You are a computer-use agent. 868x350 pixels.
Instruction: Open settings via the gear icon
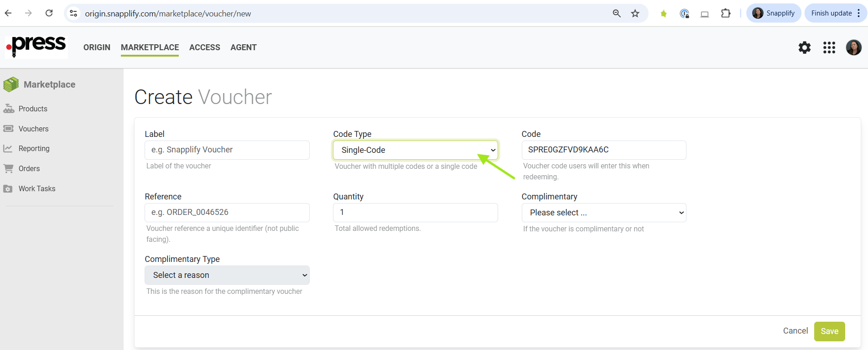tap(805, 47)
